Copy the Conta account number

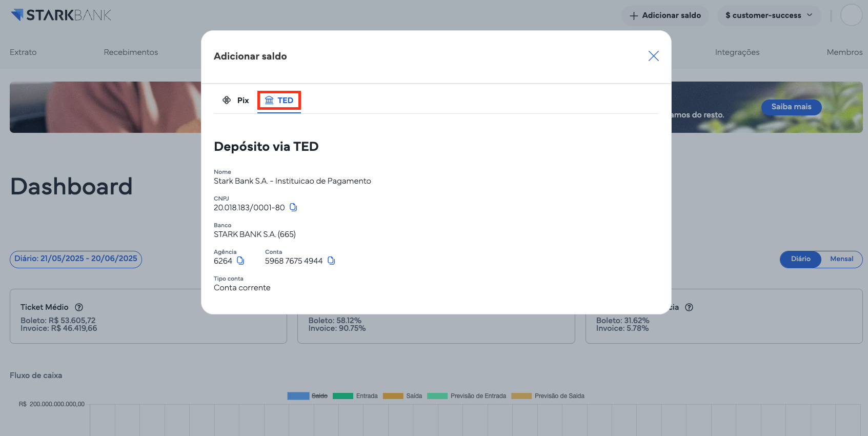(331, 261)
